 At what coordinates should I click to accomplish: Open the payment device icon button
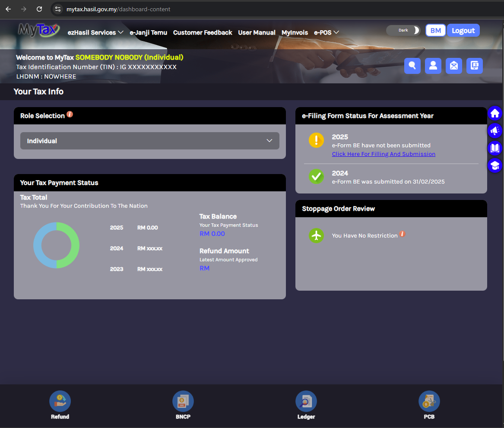coord(475,66)
